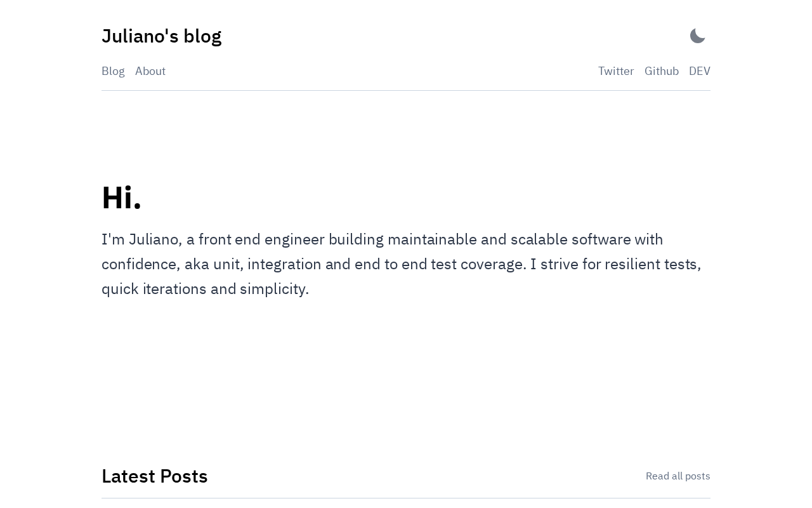Image resolution: width=812 pixels, height=508 pixels.
Task: Open the DEV profile link
Action: pos(699,71)
